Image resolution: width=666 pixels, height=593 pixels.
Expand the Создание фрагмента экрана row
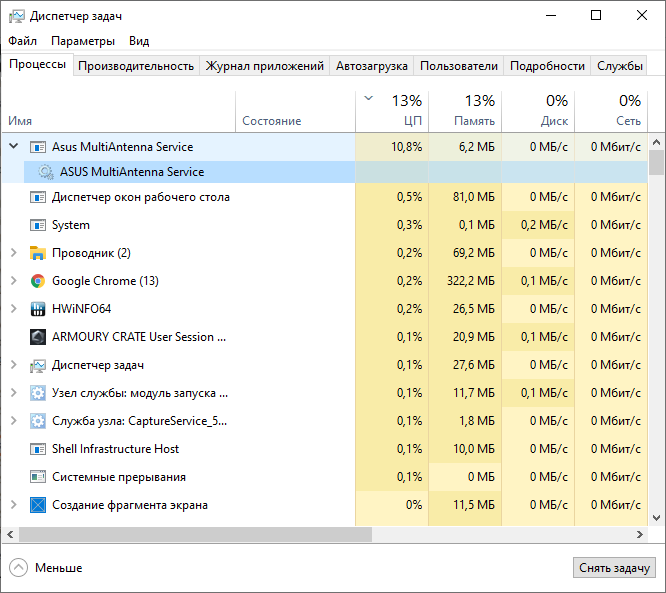click(14, 505)
